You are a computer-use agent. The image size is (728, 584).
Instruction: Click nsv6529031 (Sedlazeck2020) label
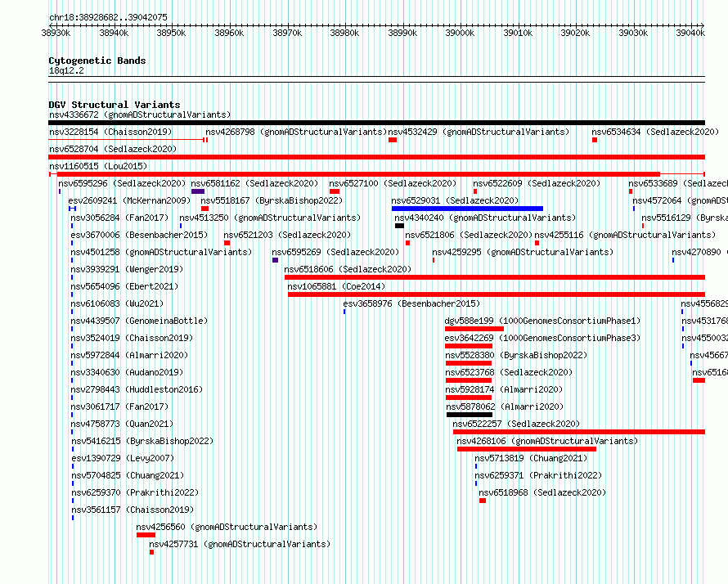[455, 200]
